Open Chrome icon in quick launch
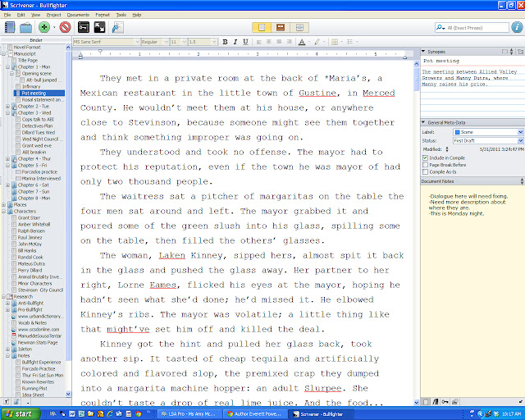The width and height of the screenshot is (525, 420). click(139, 414)
